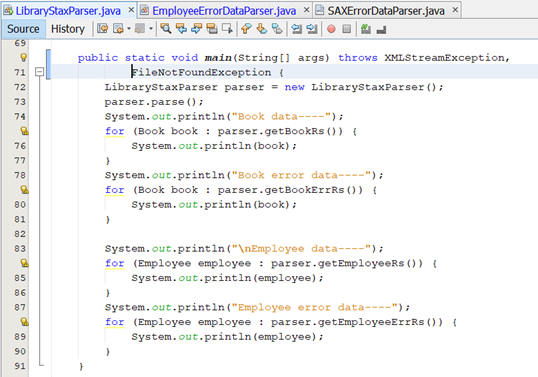Switch to the History view
The width and height of the screenshot is (538, 377).
[68, 29]
